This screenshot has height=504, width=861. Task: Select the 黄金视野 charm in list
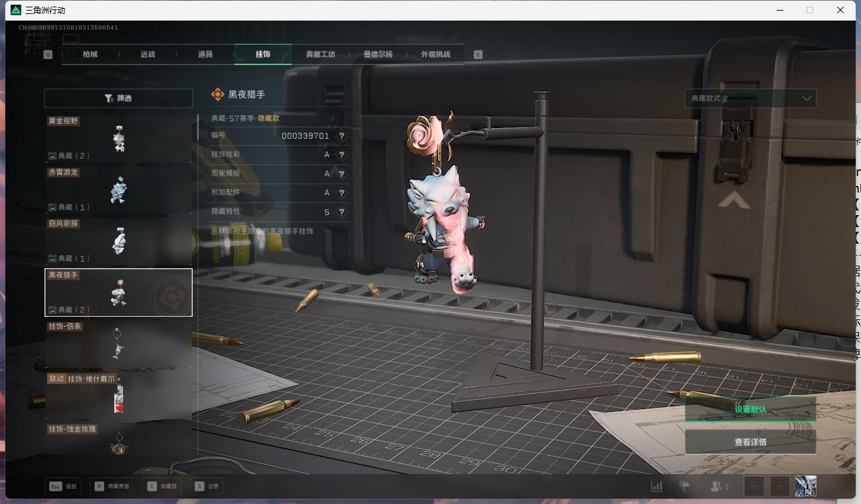tap(118, 139)
